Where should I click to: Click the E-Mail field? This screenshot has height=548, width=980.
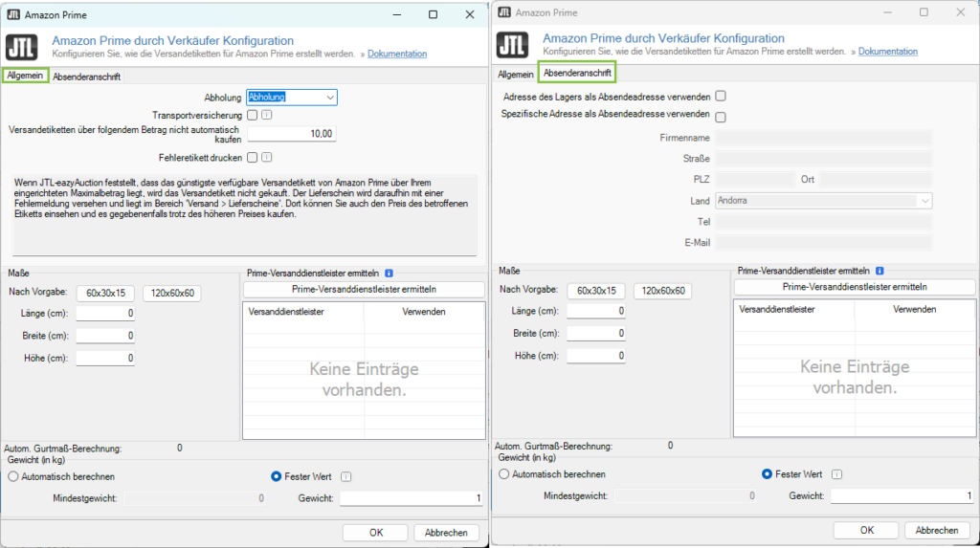tap(824, 243)
